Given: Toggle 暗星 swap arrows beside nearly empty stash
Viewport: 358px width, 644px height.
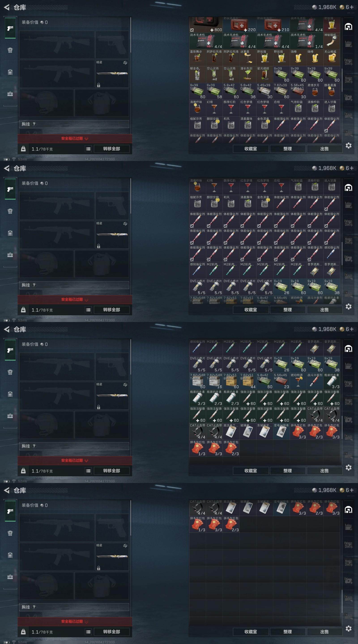Looking at the screenshot, I should click(x=125, y=546).
